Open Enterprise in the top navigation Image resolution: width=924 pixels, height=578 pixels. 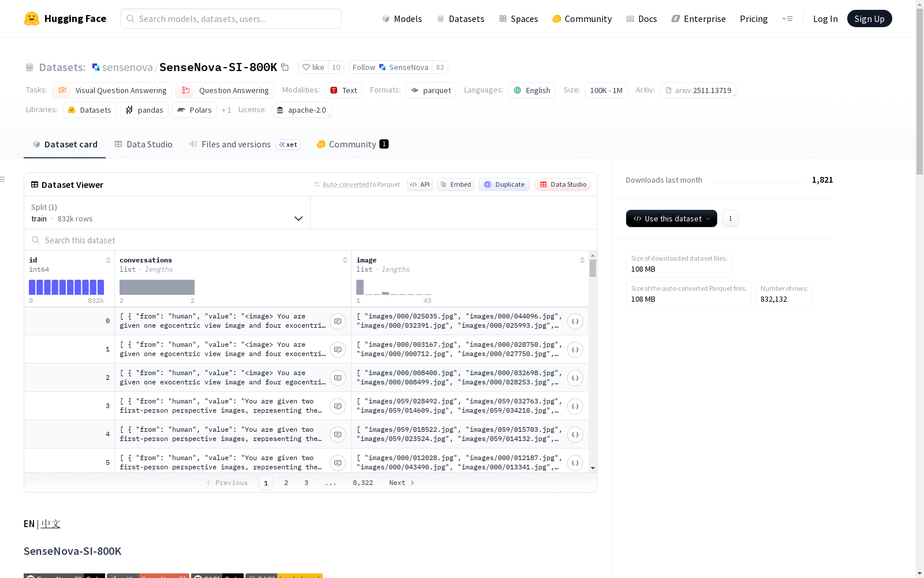699,18
